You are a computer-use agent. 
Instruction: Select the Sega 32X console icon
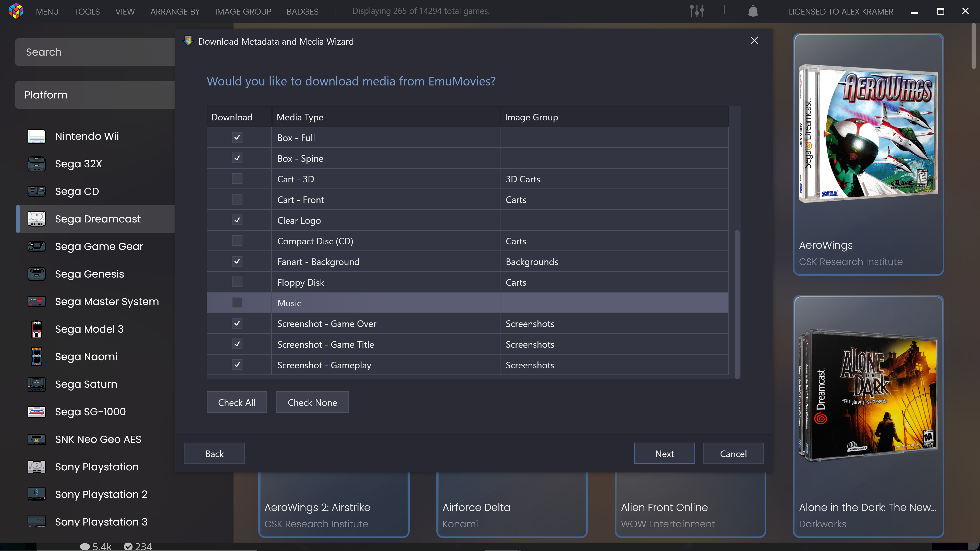[36, 164]
